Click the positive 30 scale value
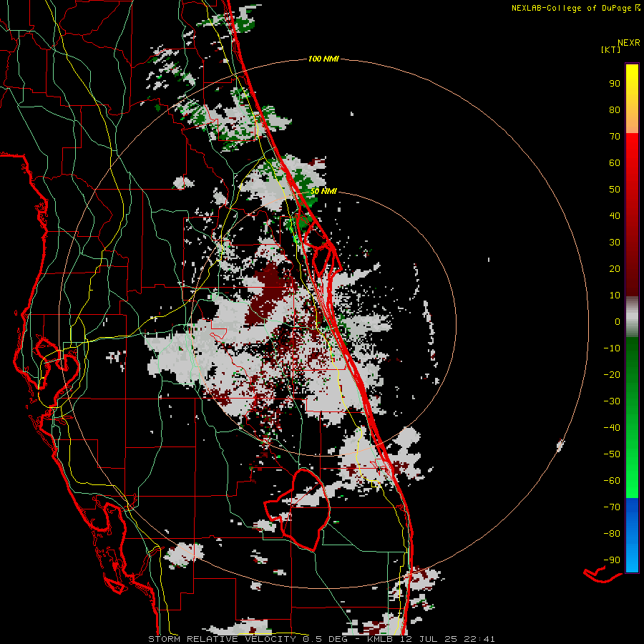644x644 pixels. [615, 243]
